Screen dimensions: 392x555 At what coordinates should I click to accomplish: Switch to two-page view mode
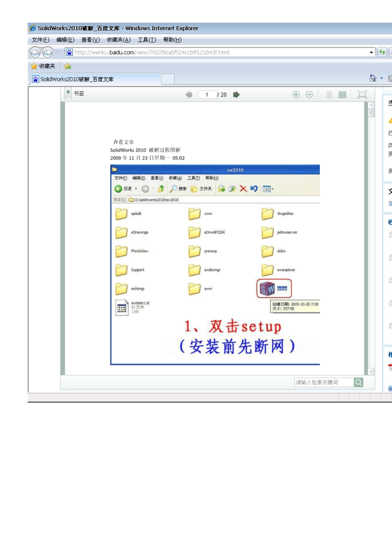coord(342,95)
